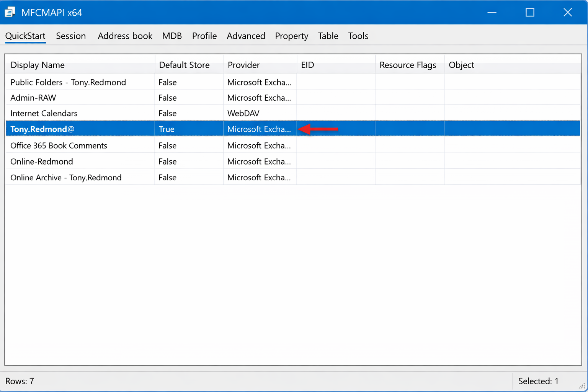Open the Property menu
This screenshot has width=588, height=392.
[x=291, y=36]
